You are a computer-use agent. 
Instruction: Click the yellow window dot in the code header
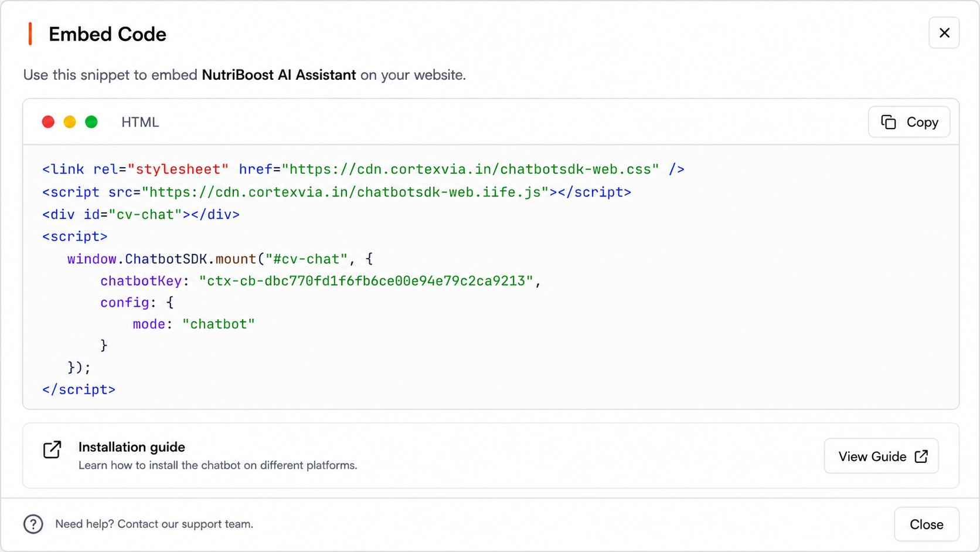tap(70, 122)
